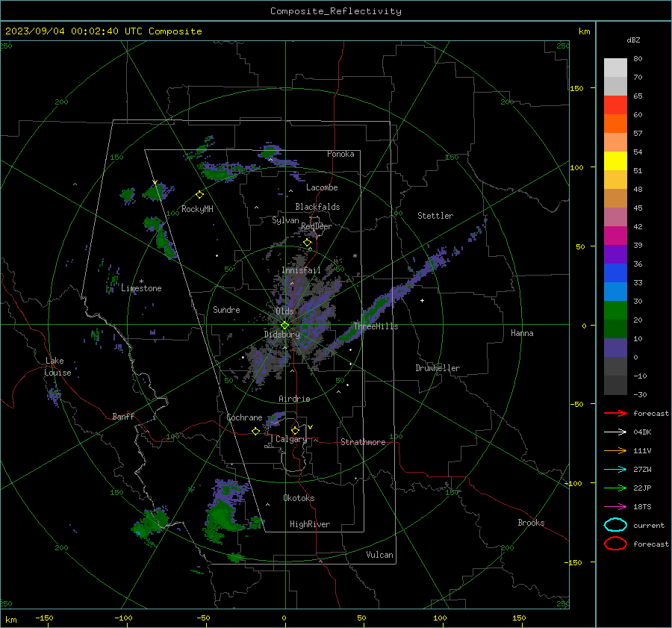Click the cyan current ellipse legend icon
672x628 pixels.
point(615,525)
